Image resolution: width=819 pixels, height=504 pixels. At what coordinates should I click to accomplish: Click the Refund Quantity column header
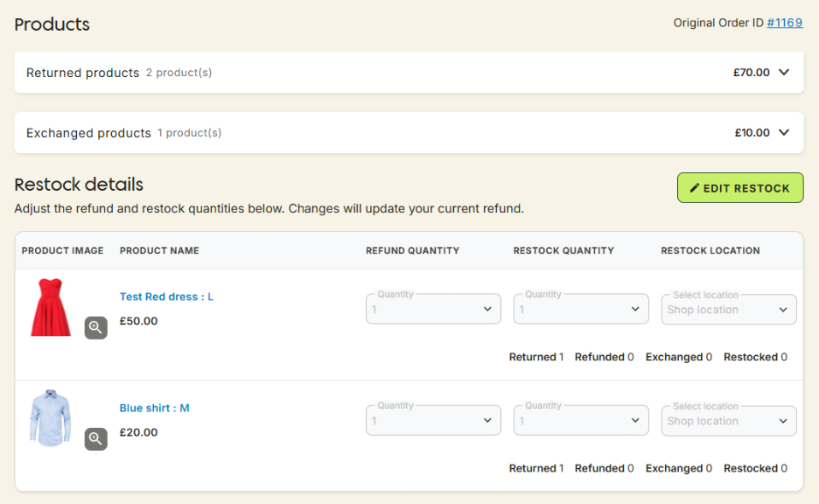pyautogui.click(x=412, y=250)
